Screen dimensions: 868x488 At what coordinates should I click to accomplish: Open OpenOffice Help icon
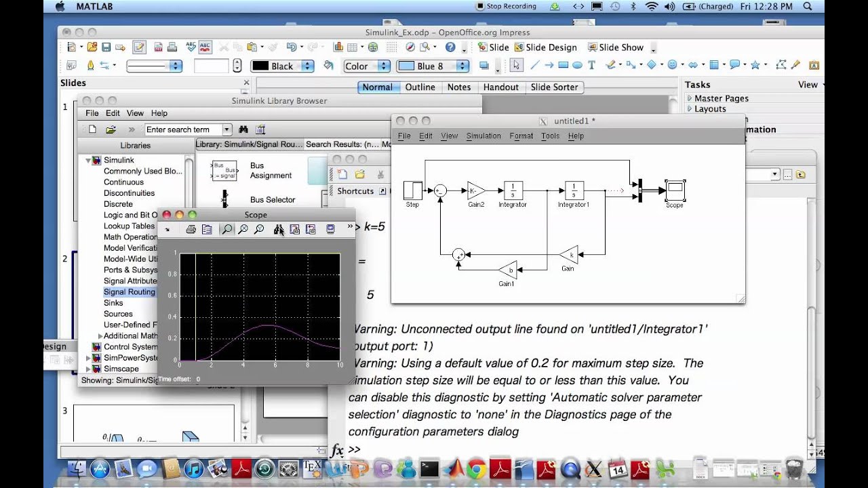point(450,47)
